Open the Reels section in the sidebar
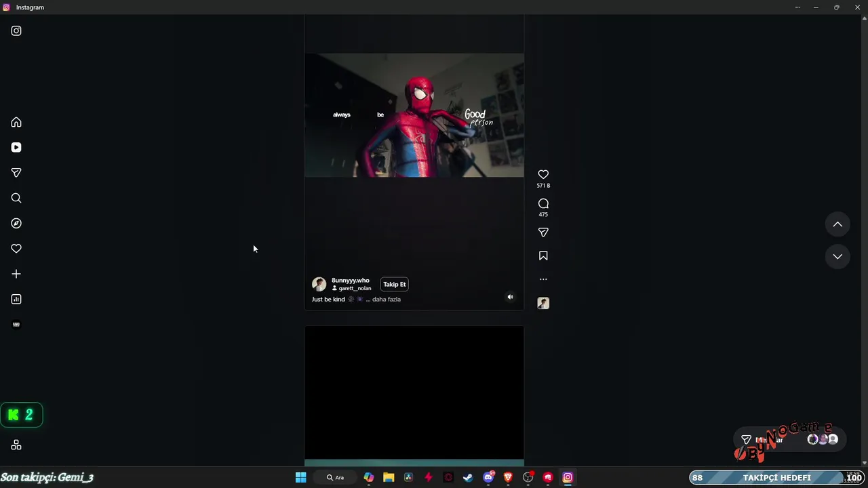This screenshot has width=868, height=488. (16, 147)
